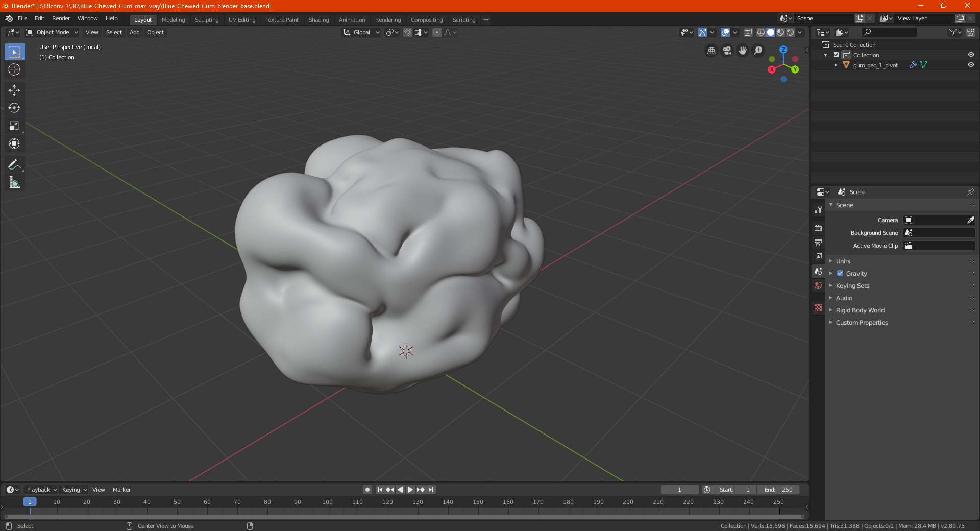Jump to the end frame
Viewport: 980px width, 531px height.
(431, 490)
